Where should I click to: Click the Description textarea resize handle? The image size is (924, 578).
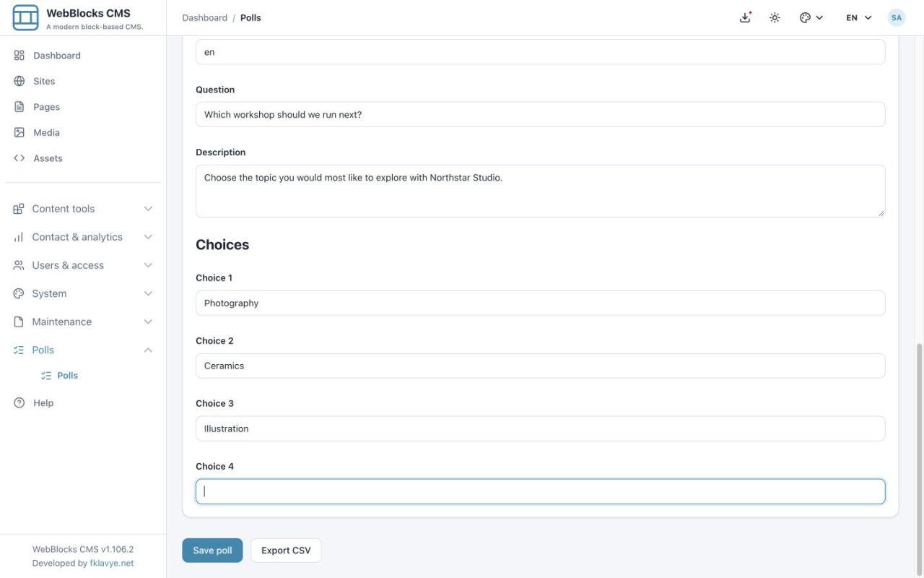pos(881,213)
